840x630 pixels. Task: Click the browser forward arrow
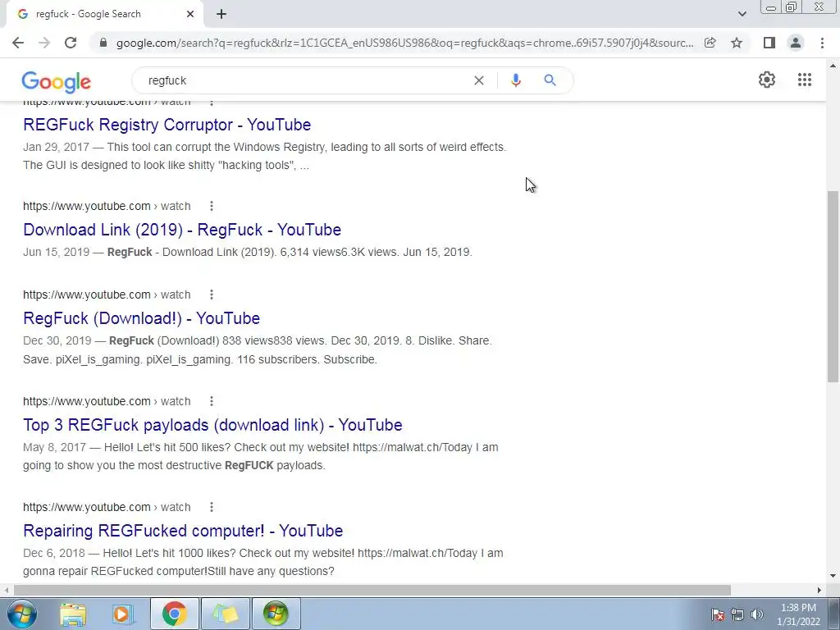pyautogui.click(x=44, y=43)
